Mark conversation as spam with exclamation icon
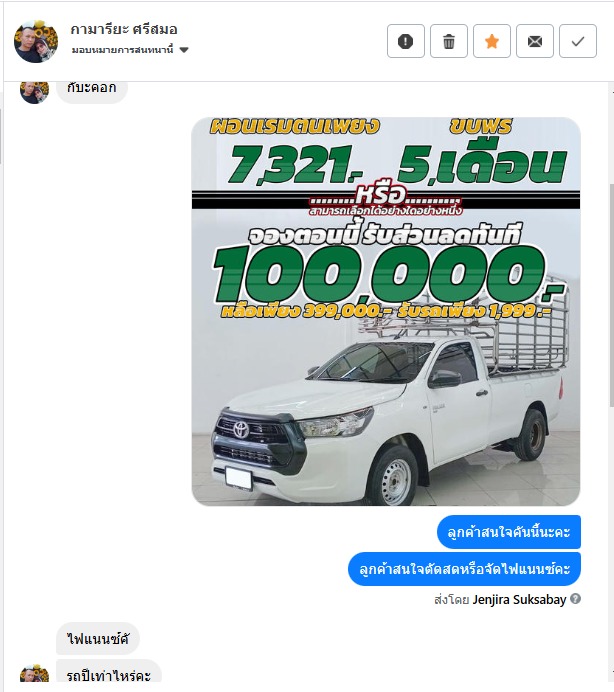This screenshot has width=614, height=692. (x=406, y=41)
